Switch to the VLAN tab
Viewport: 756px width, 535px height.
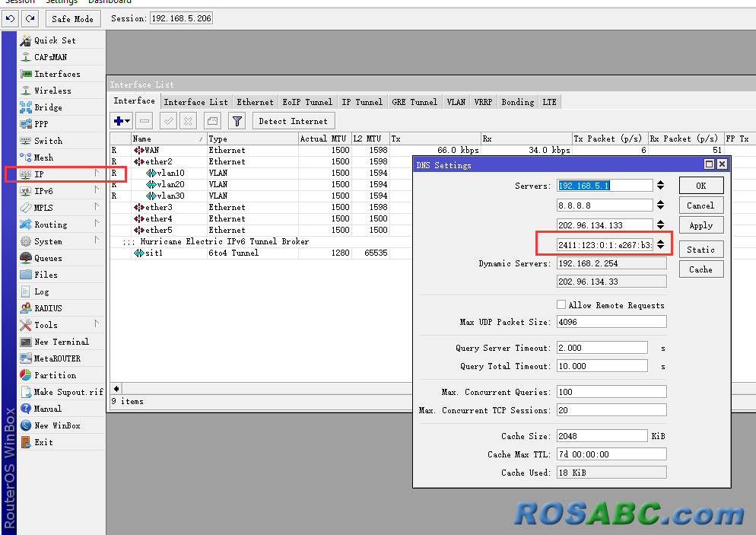click(456, 102)
